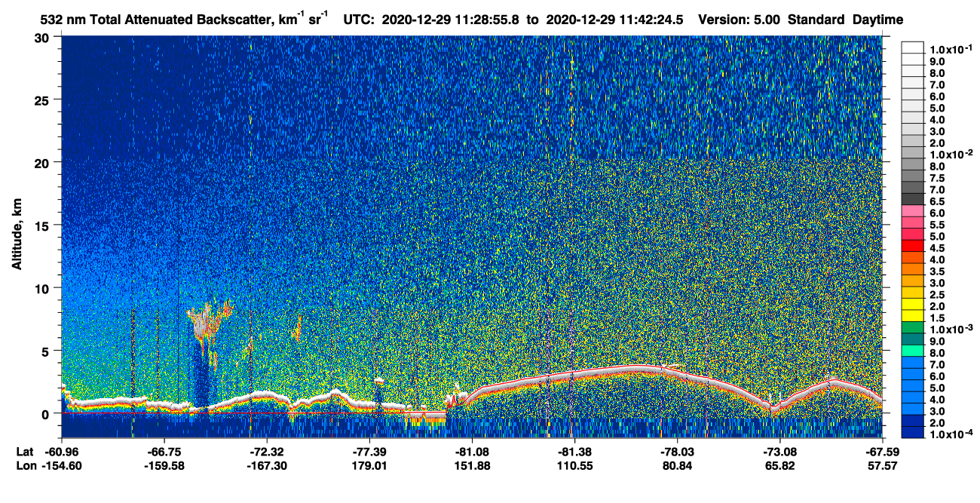The width and height of the screenshot is (980, 503).
Task: Click the word 'Daytime' in header
Action: coord(877,20)
